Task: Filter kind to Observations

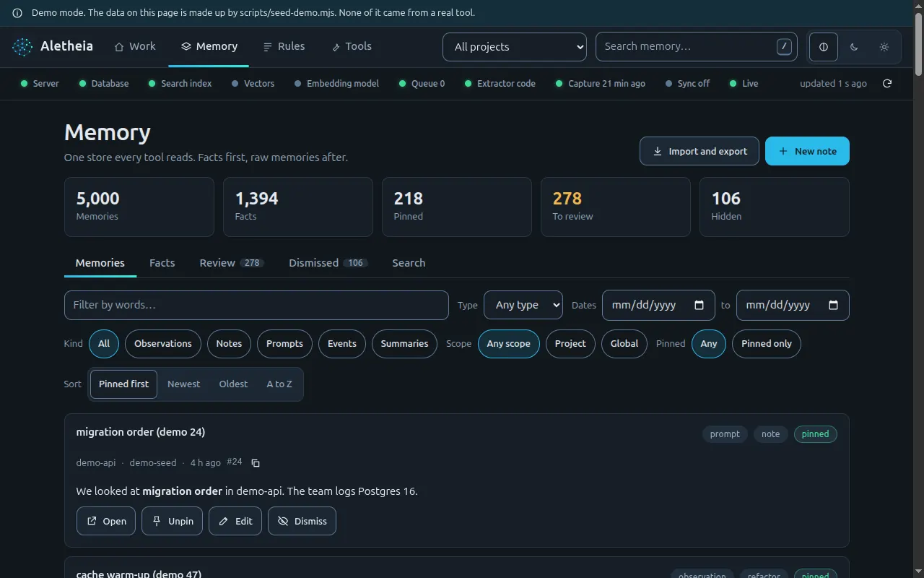Action: (163, 344)
